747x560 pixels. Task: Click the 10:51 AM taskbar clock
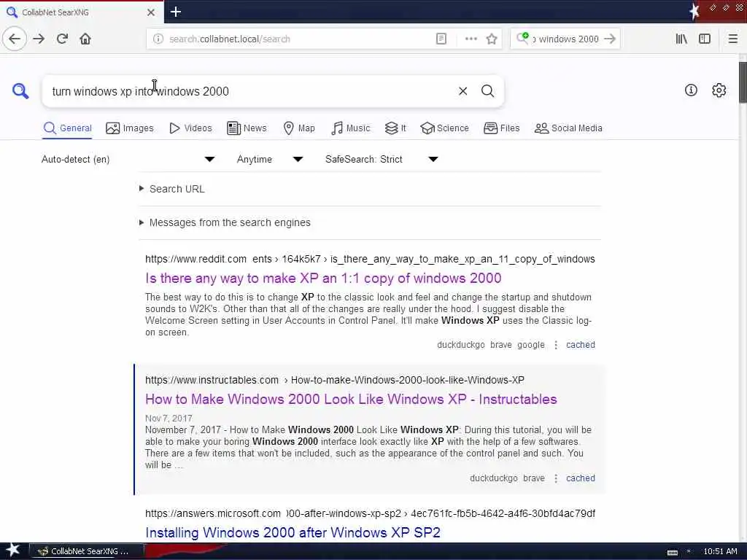click(720, 551)
